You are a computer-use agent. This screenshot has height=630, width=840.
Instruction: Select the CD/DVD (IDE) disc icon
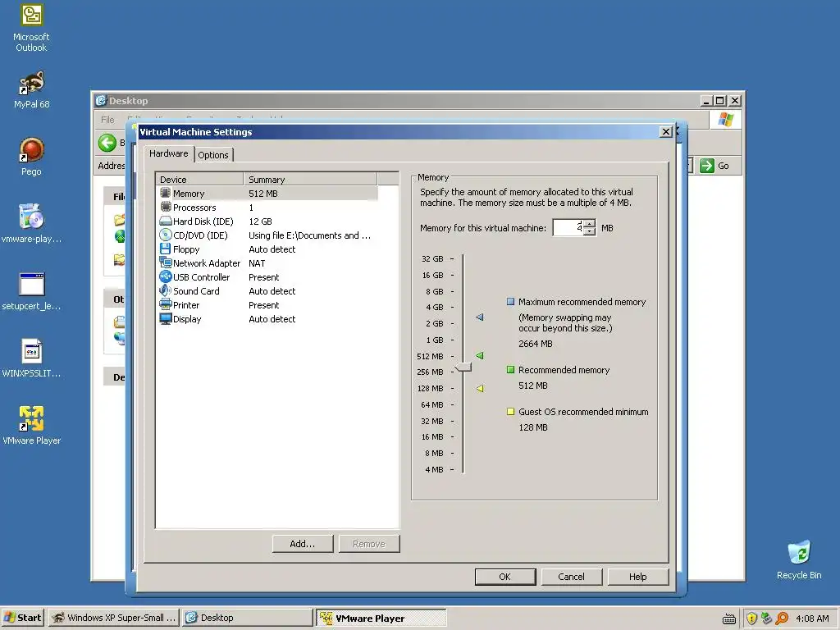(166, 235)
